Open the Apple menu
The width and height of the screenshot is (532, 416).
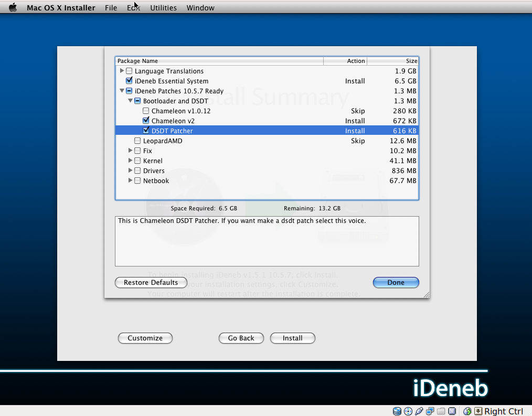tap(13, 7)
